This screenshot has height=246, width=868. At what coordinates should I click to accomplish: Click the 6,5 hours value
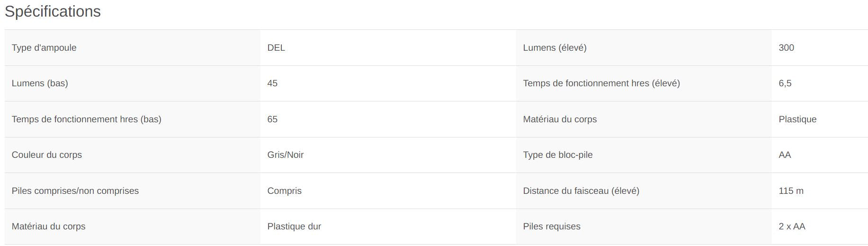click(x=785, y=83)
